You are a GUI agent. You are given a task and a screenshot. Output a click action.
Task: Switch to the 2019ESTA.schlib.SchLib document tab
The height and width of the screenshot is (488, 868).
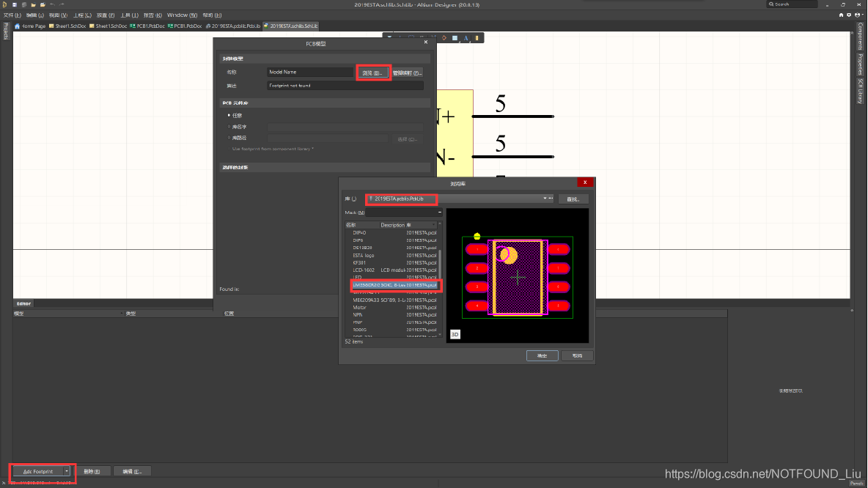pyautogui.click(x=290, y=26)
